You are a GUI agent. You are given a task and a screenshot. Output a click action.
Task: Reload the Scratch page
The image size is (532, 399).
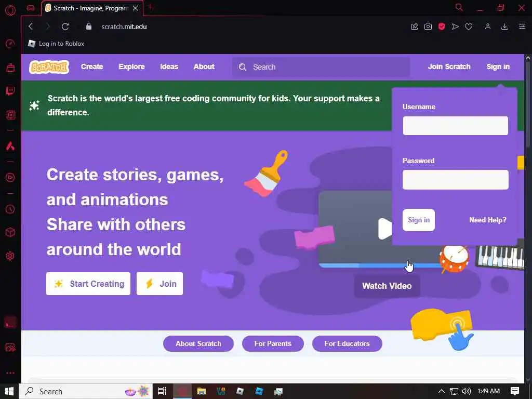[65, 26]
